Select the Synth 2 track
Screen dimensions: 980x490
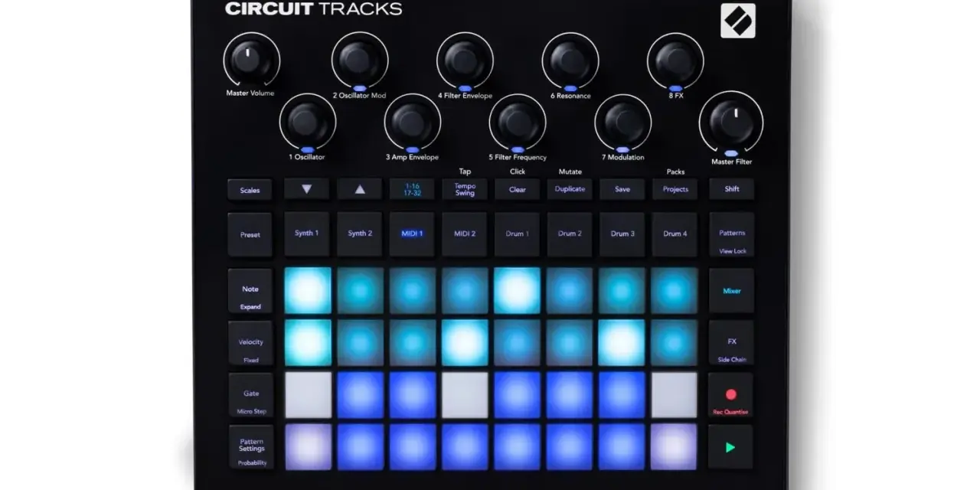(x=360, y=234)
